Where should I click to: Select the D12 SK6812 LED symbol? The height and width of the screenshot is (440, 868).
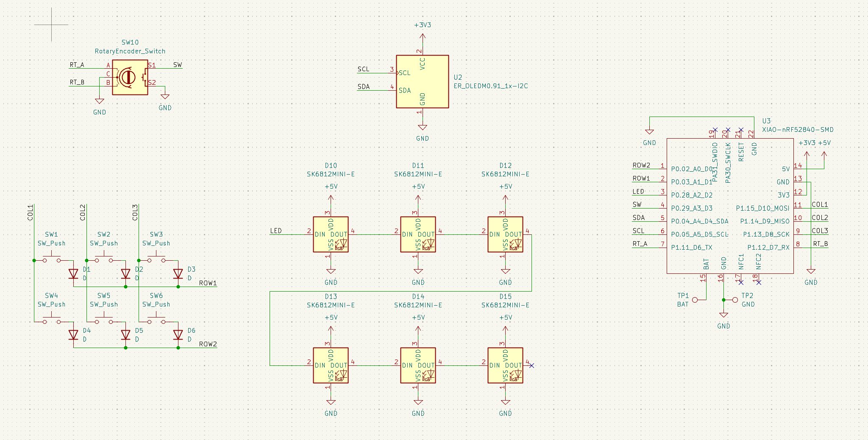505,234
